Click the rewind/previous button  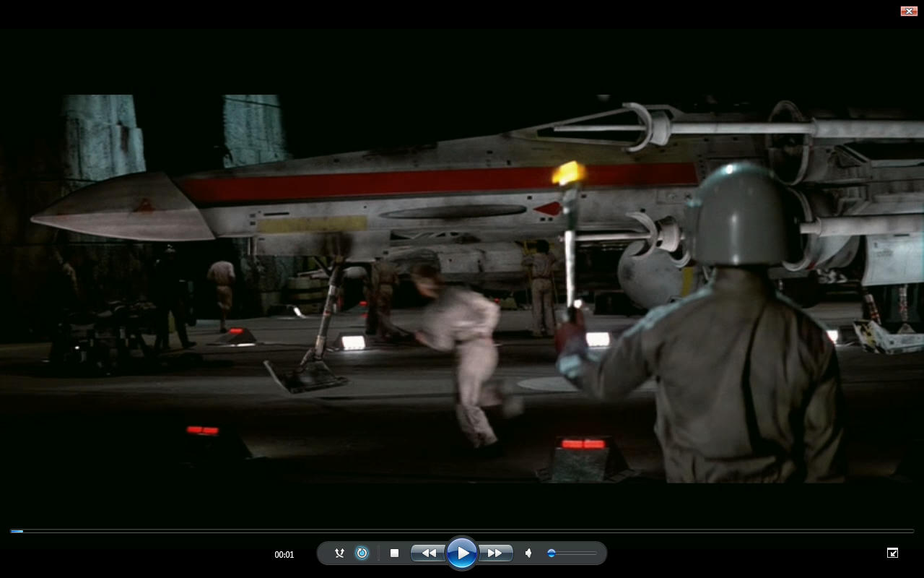(x=428, y=553)
